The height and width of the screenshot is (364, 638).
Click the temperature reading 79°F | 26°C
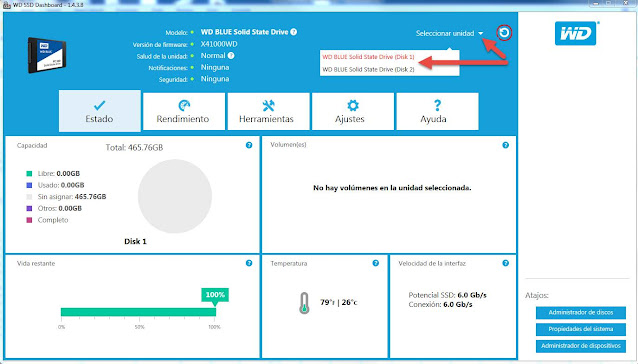pos(339,303)
